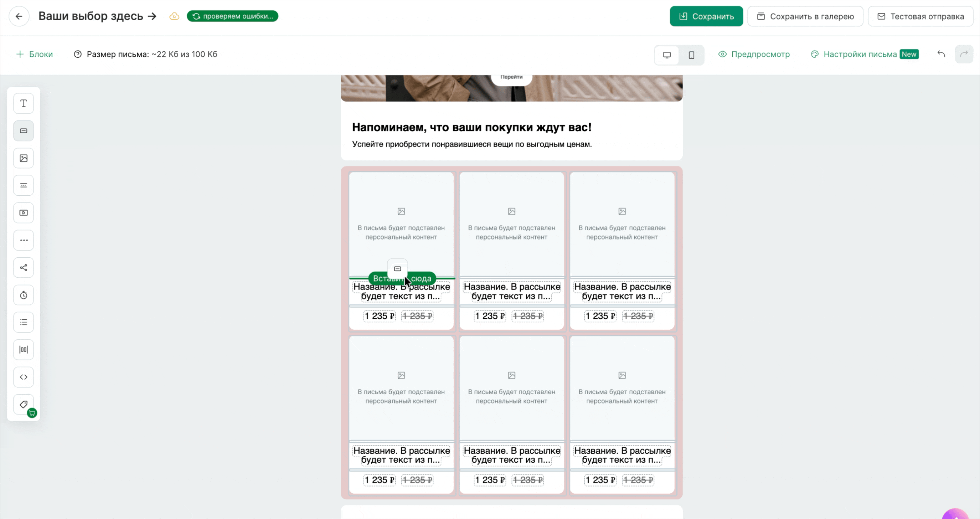Click the Сохранить button
980x519 pixels.
706,16
